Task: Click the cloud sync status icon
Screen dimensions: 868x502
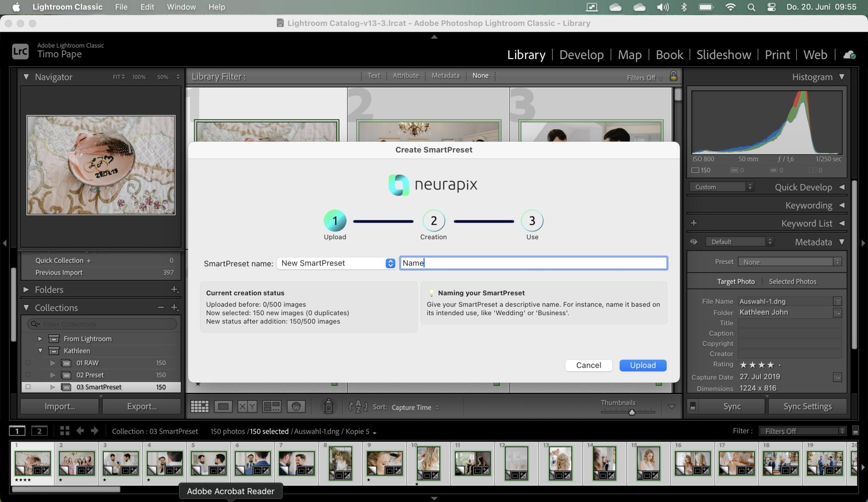Action: [849, 55]
